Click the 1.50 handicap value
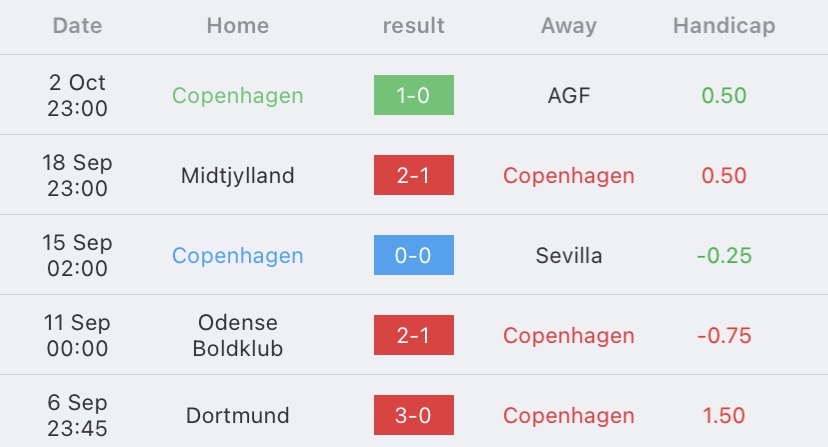The image size is (828, 447). point(723,415)
